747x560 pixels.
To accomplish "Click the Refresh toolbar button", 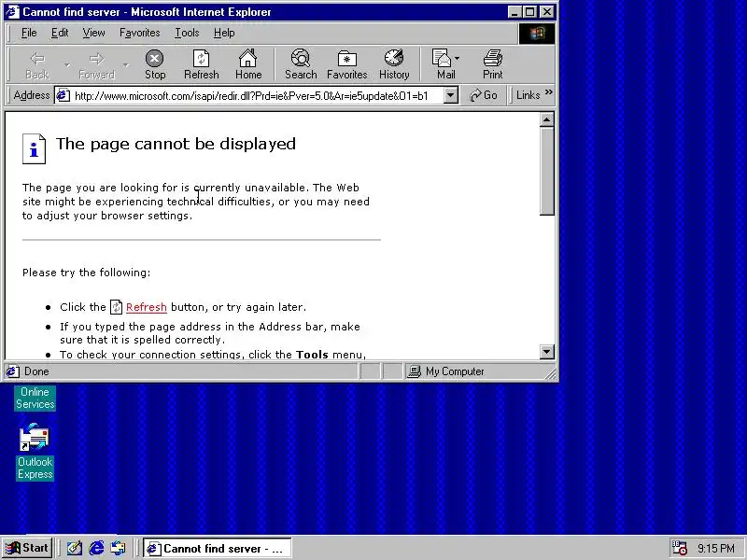I will 201,64.
